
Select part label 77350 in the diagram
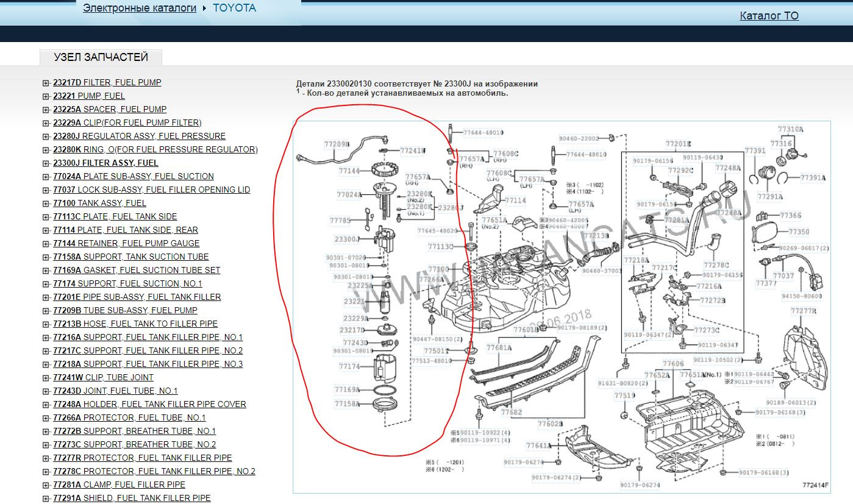click(799, 232)
